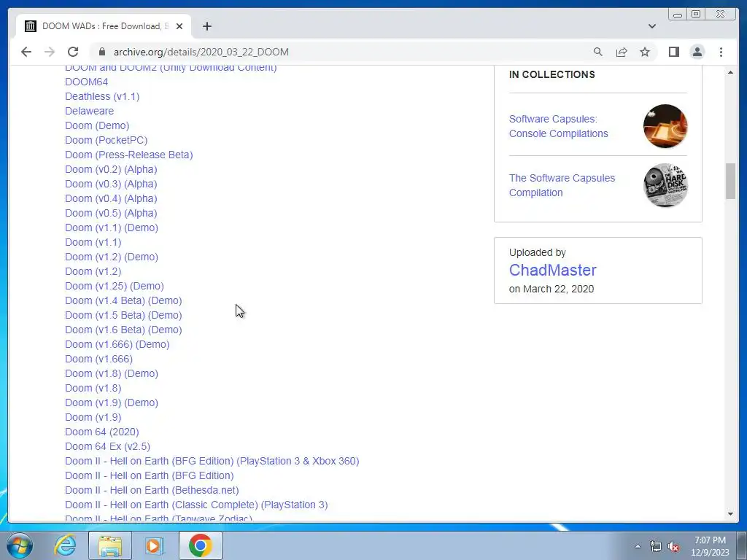Open Doom 64 Ex (v2.5) link
Screen dimensions: 747x560
tap(108, 447)
